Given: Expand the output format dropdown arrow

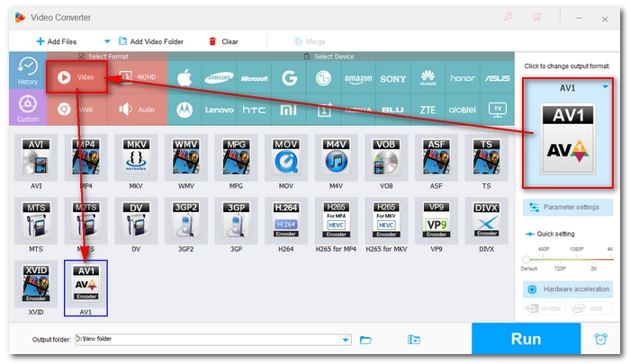Looking at the screenshot, I should pos(605,87).
